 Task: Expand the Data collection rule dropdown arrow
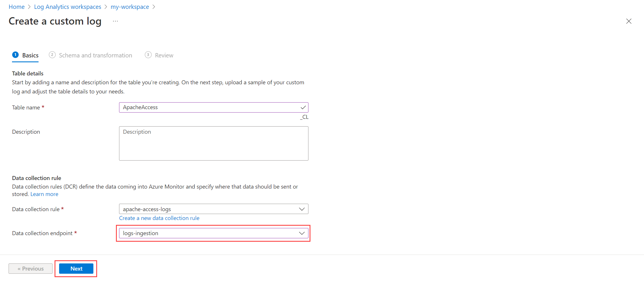tap(302, 209)
